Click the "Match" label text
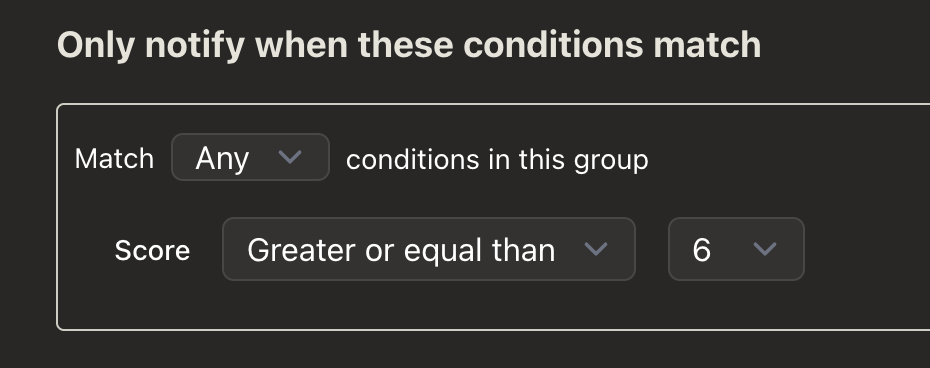This screenshot has height=368, width=930. click(114, 159)
